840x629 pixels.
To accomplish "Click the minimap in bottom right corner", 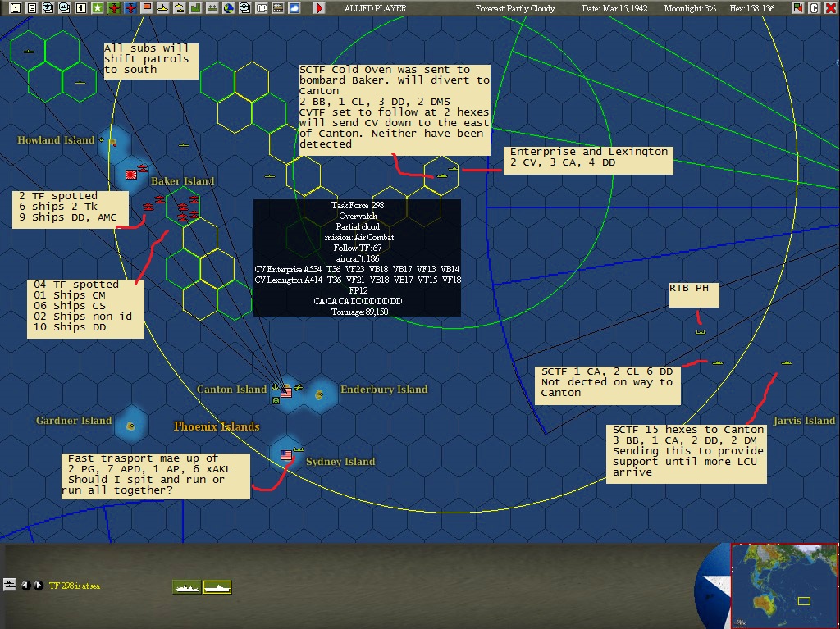I will coord(784,585).
